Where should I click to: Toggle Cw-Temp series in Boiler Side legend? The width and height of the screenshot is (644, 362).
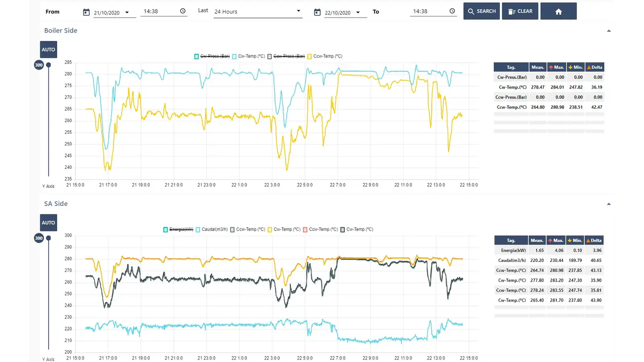(249, 56)
